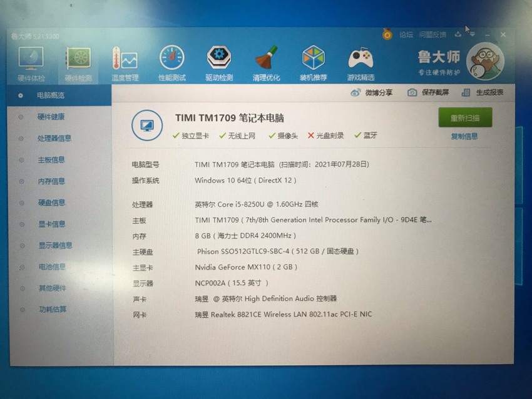Click the bold heading TIMI TM1709 笔记本电脑
This screenshot has height=399, width=532.
point(229,118)
